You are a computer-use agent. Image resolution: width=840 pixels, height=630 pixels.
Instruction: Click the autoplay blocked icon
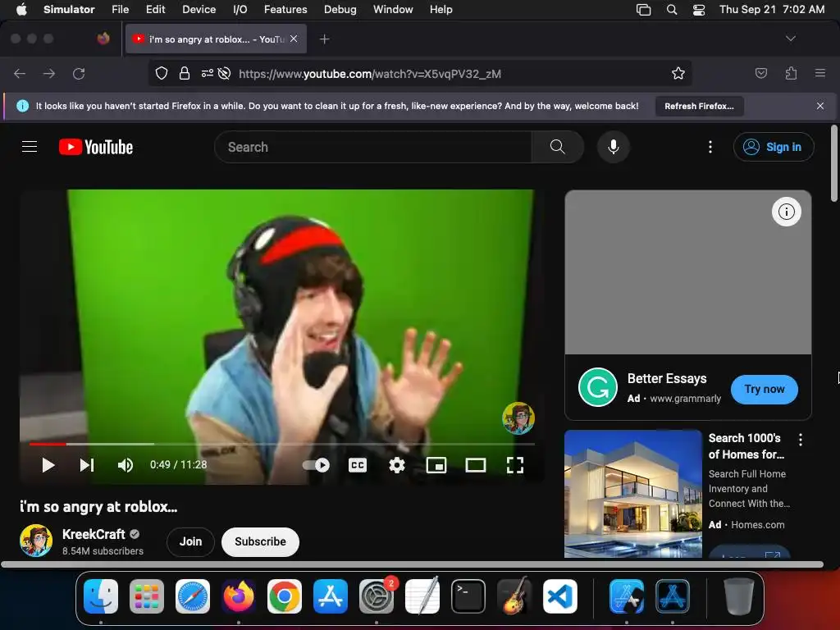225,73
